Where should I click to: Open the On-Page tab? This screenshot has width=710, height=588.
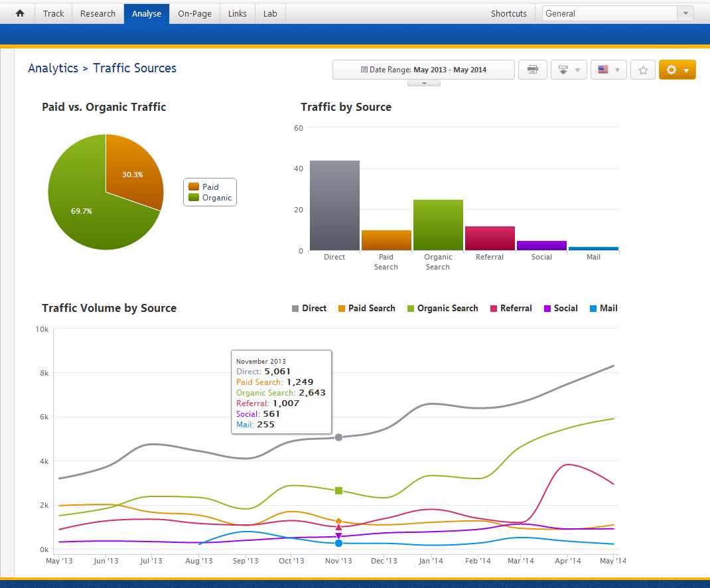tap(194, 13)
